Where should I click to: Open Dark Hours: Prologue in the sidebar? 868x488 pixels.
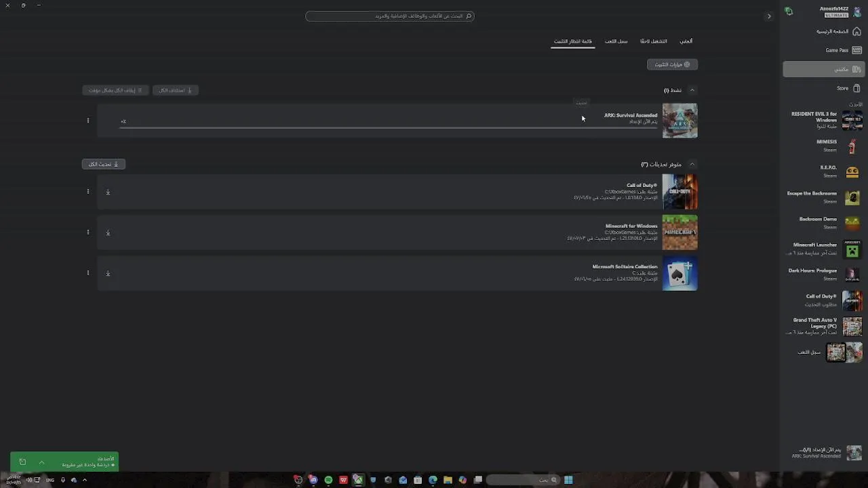click(824, 274)
